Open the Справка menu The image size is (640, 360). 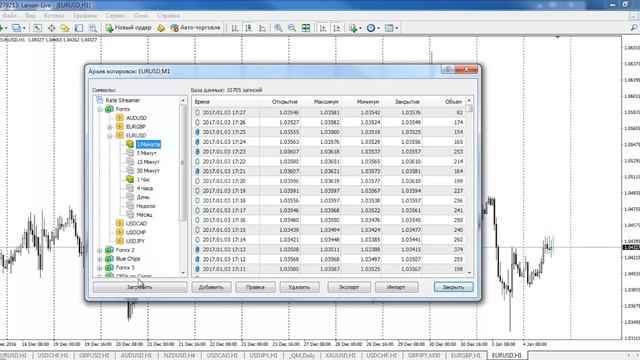pos(168,16)
